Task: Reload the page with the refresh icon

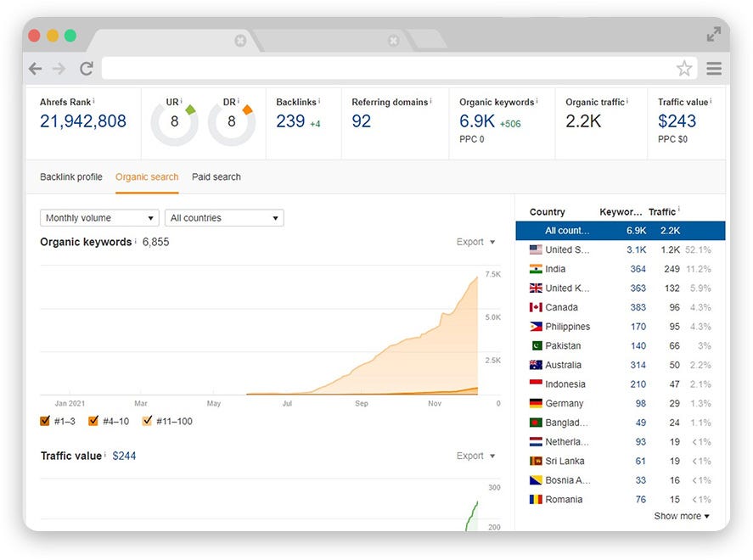Action: [87, 69]
